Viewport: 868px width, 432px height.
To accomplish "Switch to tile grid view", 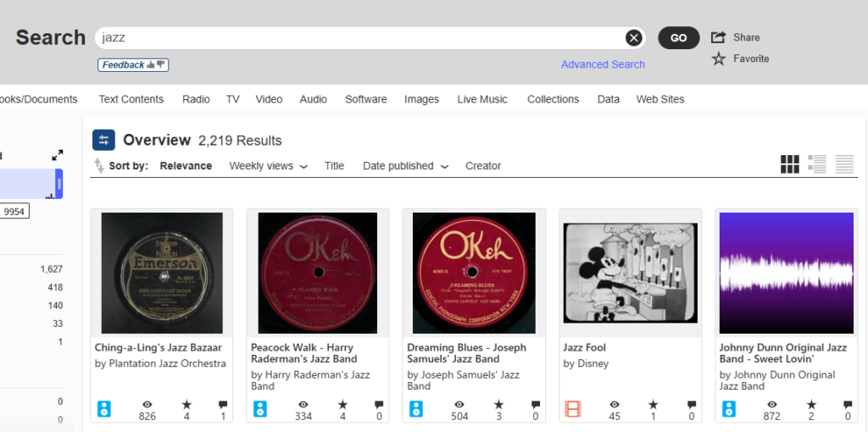I will (789, 164).
